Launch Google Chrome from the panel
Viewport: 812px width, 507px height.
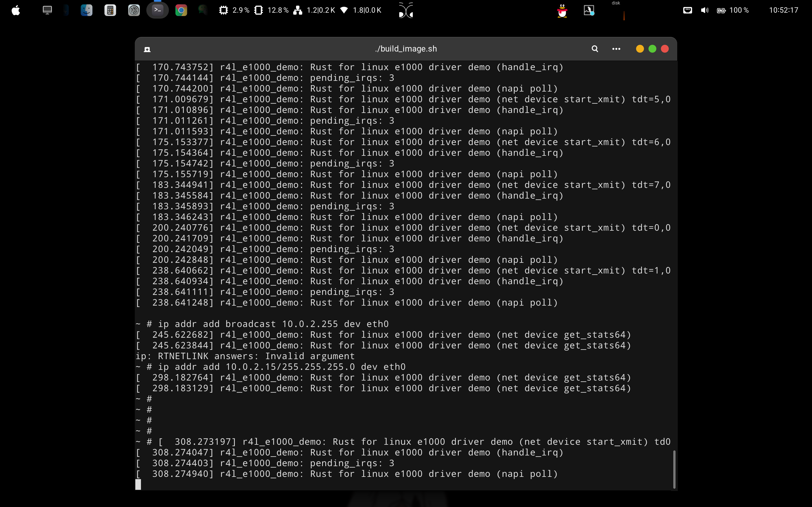181,10
